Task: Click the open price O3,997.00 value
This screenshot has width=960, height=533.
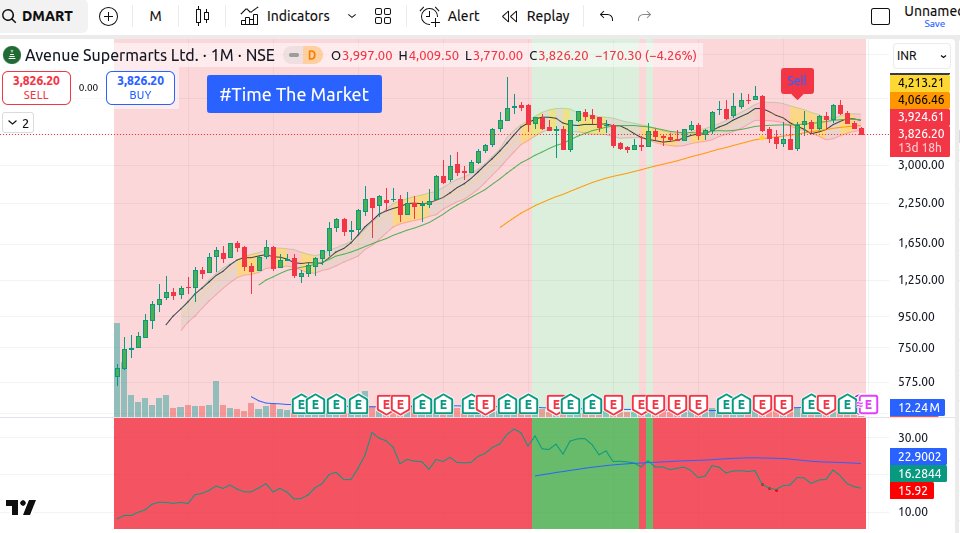Action: 362,56
